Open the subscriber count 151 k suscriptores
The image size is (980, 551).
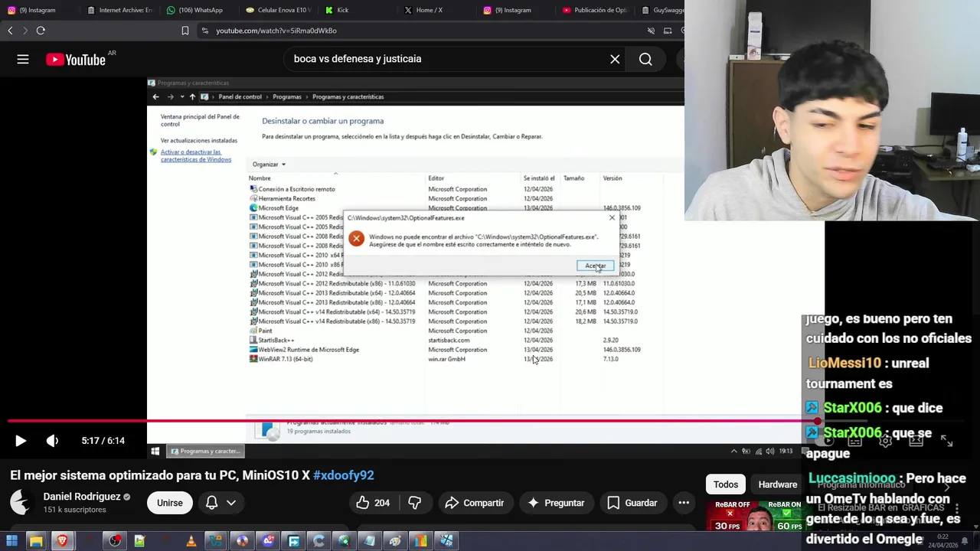74,510
